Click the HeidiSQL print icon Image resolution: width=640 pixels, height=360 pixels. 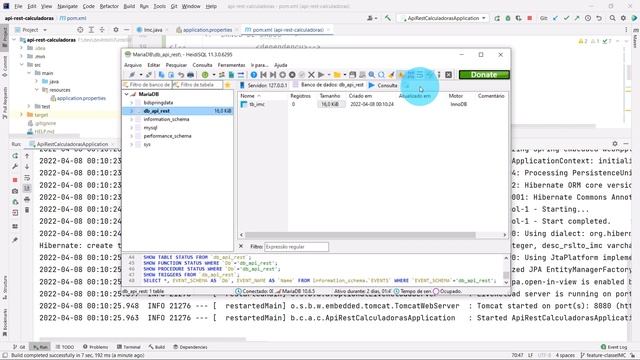[191, 75]
